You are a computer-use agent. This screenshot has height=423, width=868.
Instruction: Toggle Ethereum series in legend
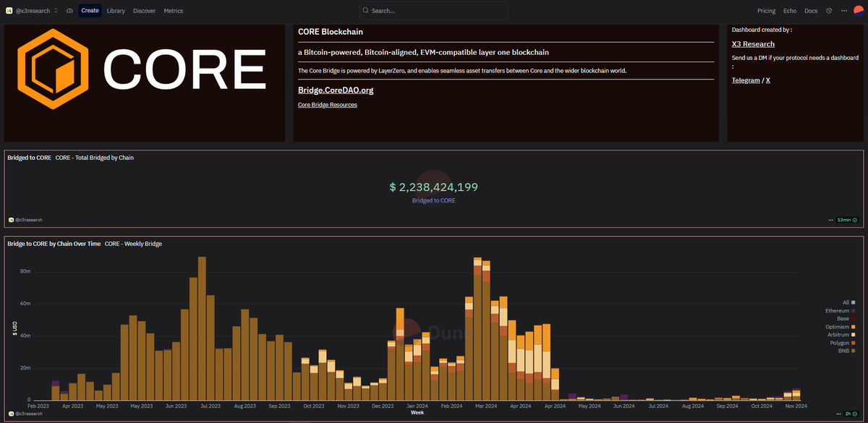(841, 310)
